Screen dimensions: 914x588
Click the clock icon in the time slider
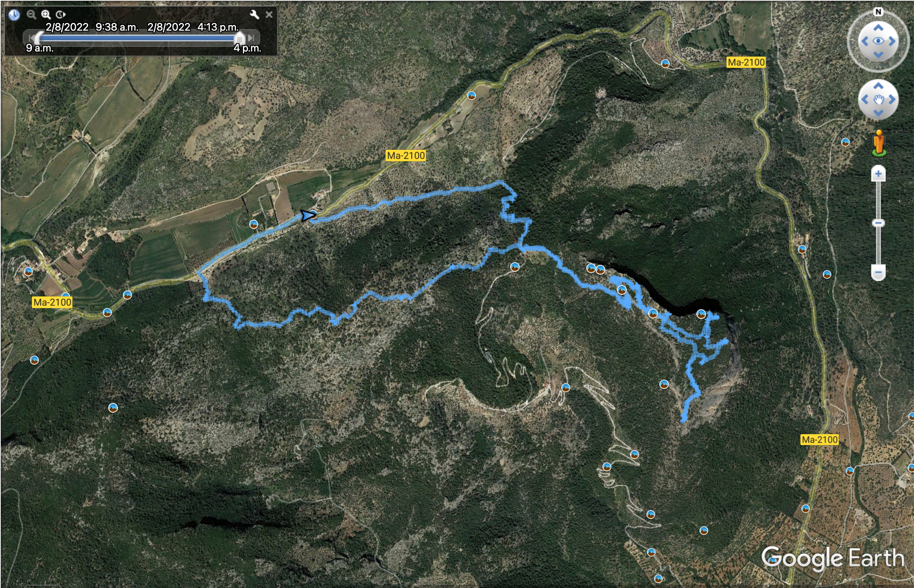click(x=14, y=15)
